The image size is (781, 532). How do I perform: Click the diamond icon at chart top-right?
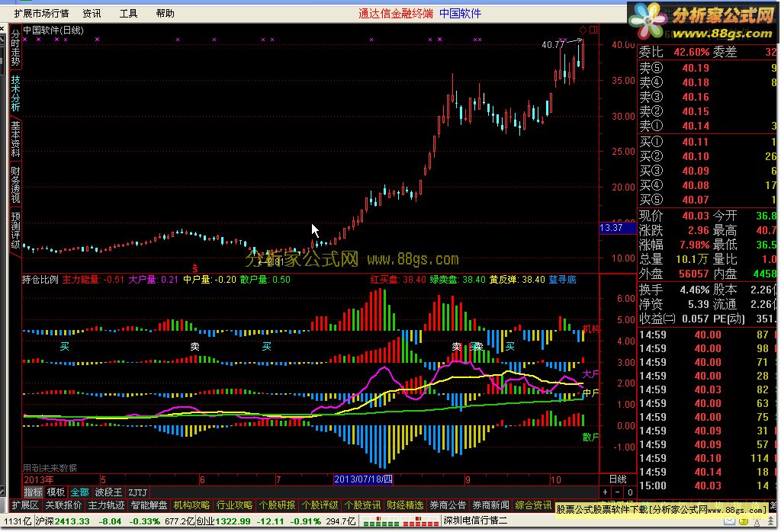tap(583, 30)
